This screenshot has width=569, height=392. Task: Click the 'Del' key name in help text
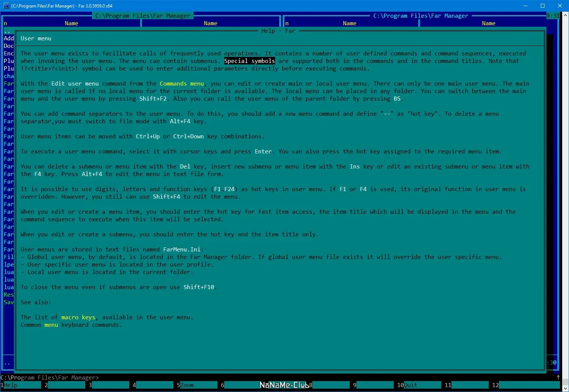pyautogui.click(x=185, y=167)
